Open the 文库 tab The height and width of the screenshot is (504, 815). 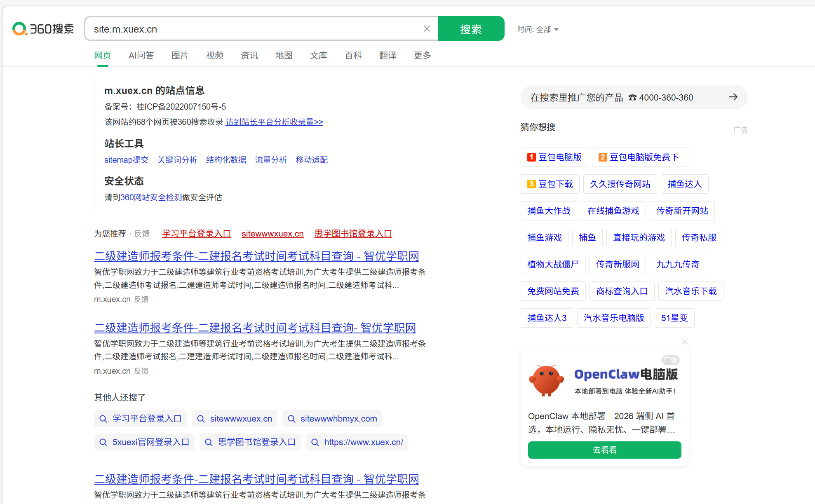pyautogui.click(x=319, y=55)
